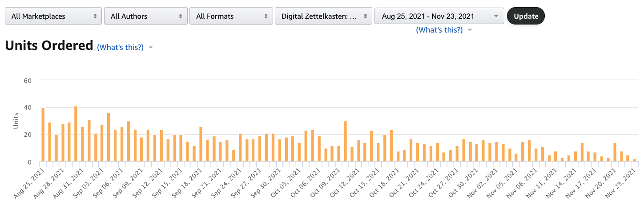Open the All Marketplaces dropdown
This screenshot has width=644, height=205.
click(x=53, y=16)
